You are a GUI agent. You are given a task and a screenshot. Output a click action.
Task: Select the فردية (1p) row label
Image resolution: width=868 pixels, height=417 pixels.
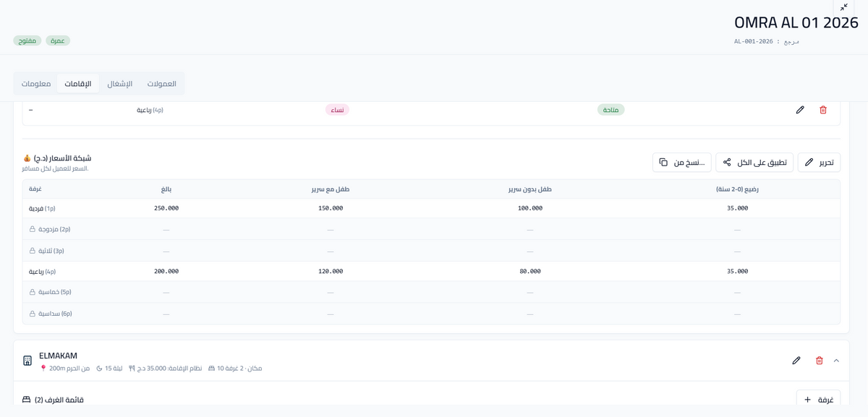[42, 208]
